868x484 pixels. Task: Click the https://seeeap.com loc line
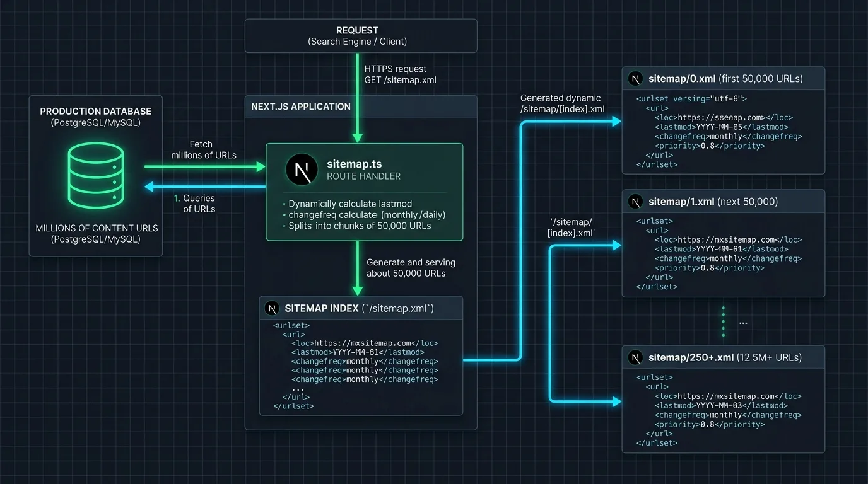[x=724, y=118]
